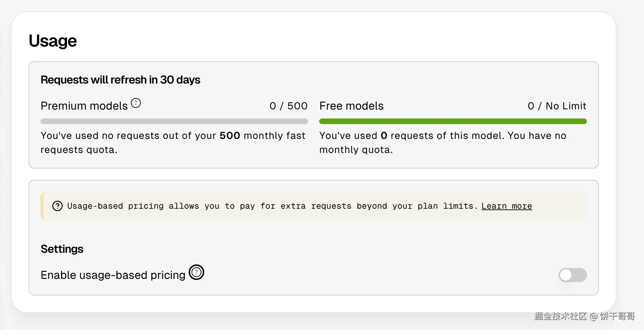Click the 'Enable usage-based pricing' label
The width and height of the screenshot is (644, 330).
(113, 275)
